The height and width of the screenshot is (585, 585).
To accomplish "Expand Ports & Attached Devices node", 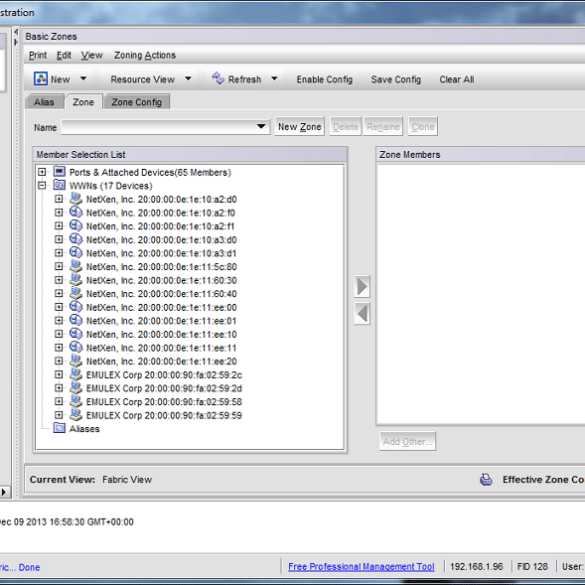I will [x=42, y=172].
